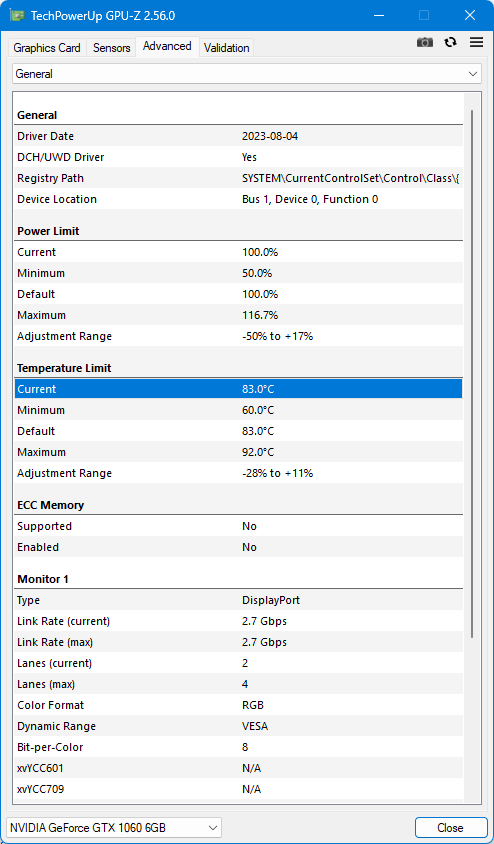Switch to the Graphics Card tab

pyautogui.click(x=47, y=48)
